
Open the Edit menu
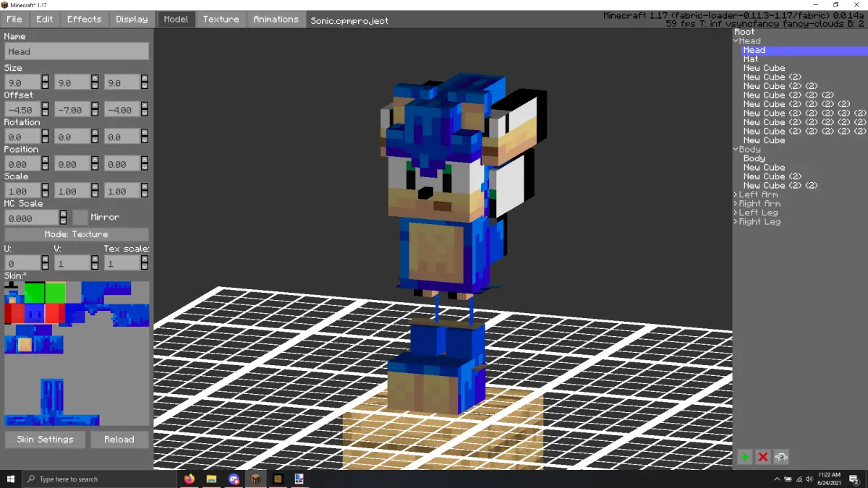(45, 19)
